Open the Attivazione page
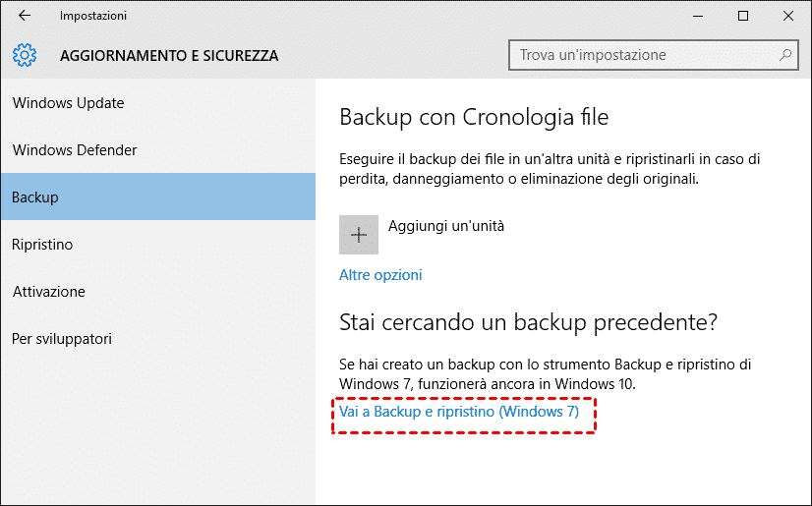812x506 pixels. (x=49, y=292)
